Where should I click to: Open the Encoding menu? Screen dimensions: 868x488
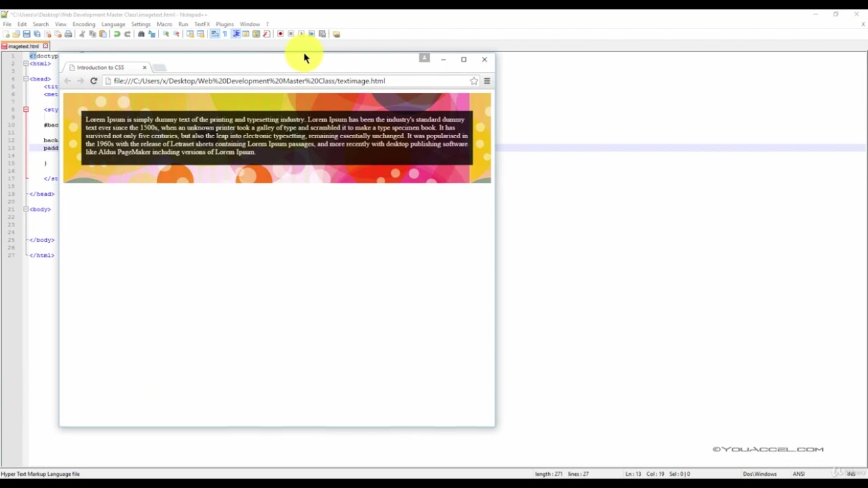[x=84, y=24]
